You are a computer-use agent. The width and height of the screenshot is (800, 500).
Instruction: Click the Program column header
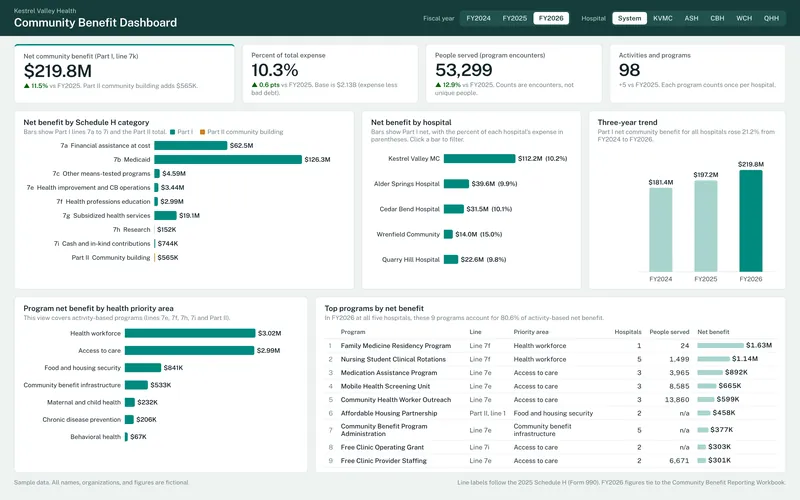point(353,332)
